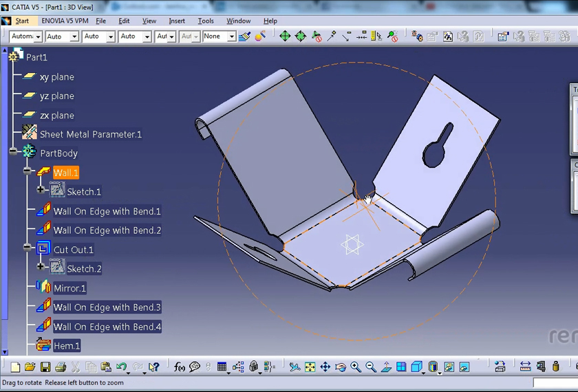Click the Print icon

61,367
